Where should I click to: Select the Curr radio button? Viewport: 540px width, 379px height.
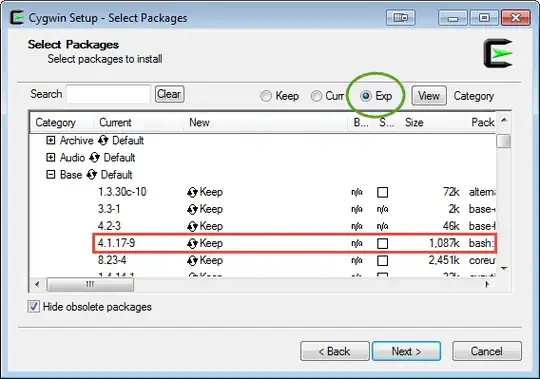(316, 96)
